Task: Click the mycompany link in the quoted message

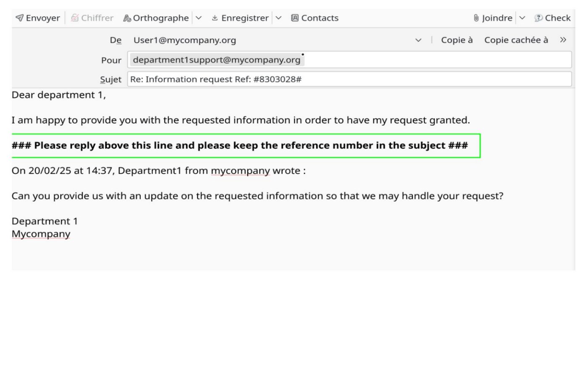Action: pyautogui.click(x=241, y=171)
